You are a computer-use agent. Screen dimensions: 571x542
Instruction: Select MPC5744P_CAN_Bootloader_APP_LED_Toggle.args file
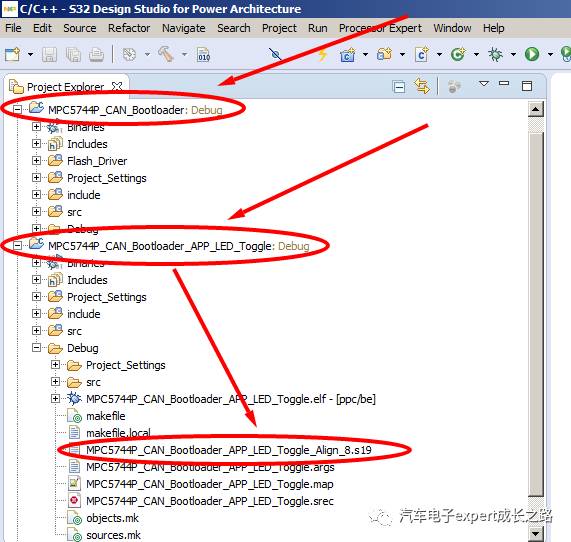210,467
